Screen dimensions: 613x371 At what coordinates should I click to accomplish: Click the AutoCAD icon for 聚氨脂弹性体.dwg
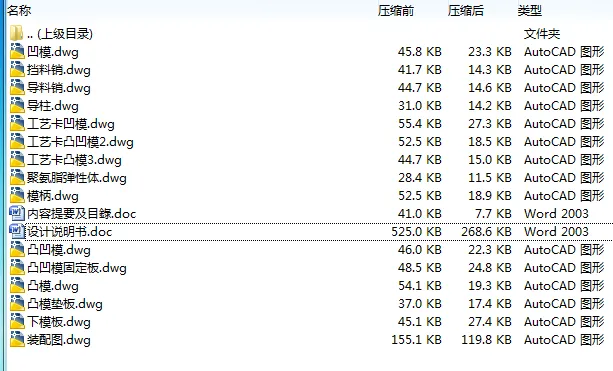pos(17,177)
